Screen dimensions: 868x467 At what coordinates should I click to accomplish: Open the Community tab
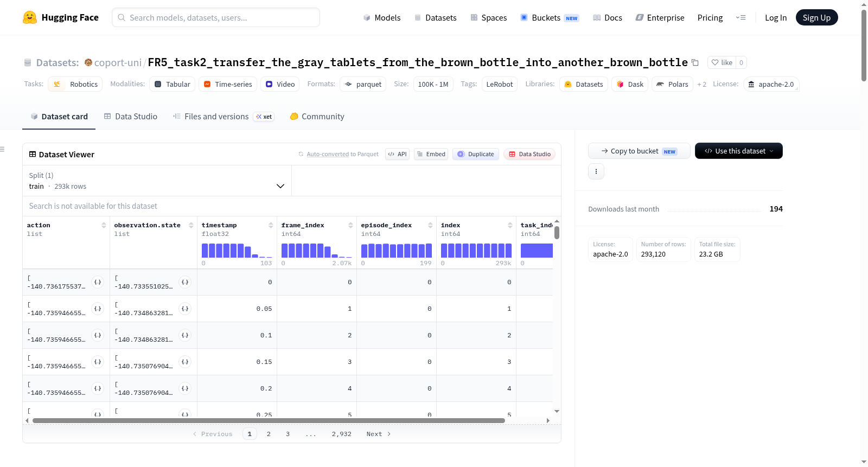click(317, 117)
